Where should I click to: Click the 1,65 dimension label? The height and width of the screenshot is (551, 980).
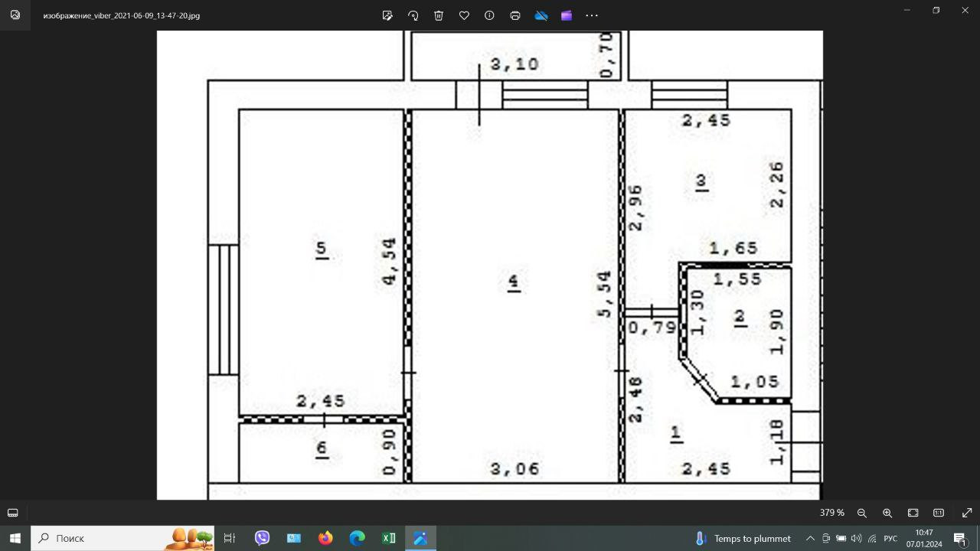tap(733, 248)
